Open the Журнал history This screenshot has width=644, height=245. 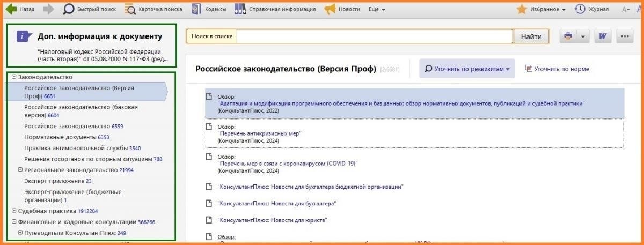(591, 9)
